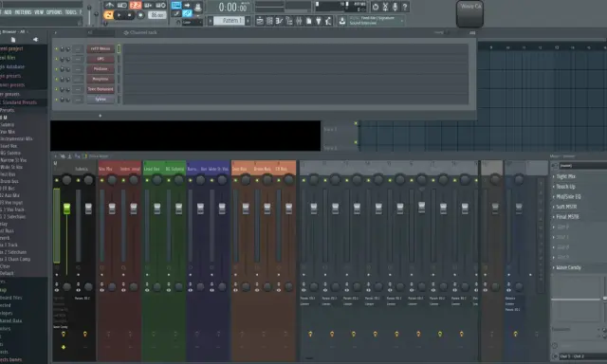
Task: Open the PATTERNS menu
Action: tap(23, 12)
